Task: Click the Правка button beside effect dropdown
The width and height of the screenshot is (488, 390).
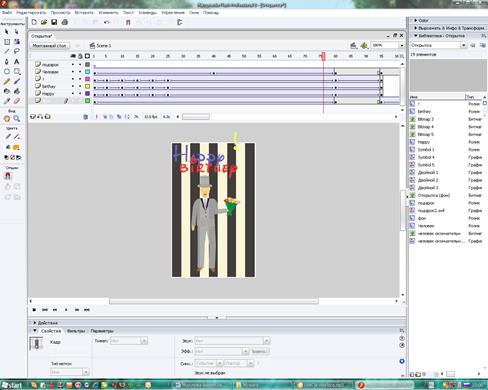Action: (260, 351)
